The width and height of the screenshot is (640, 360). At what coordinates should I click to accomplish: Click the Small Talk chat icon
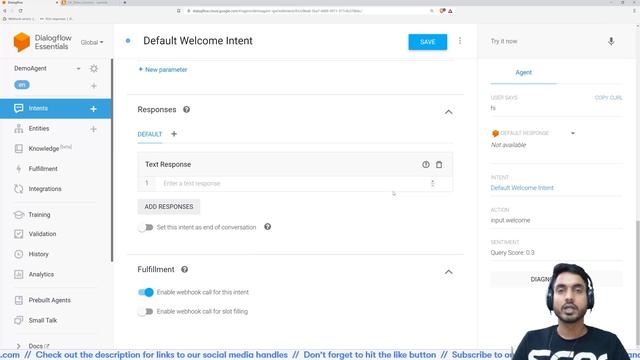[18, 320]
